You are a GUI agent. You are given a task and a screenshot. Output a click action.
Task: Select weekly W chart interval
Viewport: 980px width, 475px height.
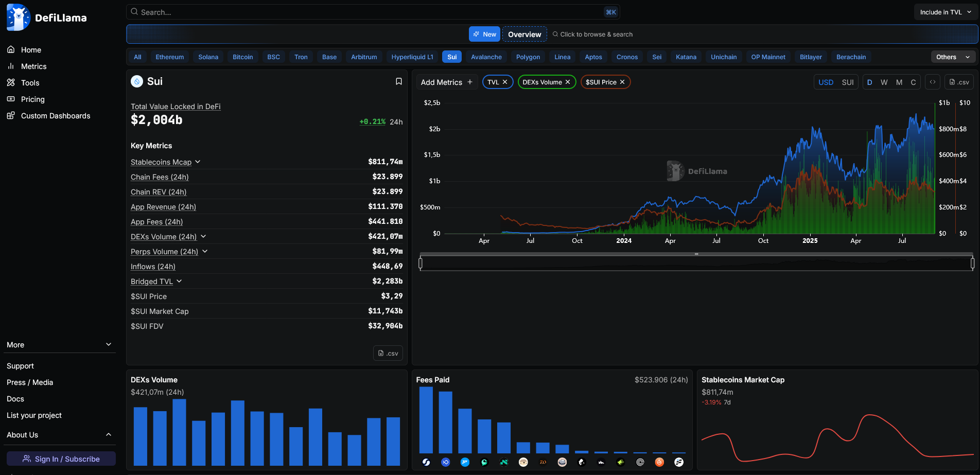tap(884, 82)
